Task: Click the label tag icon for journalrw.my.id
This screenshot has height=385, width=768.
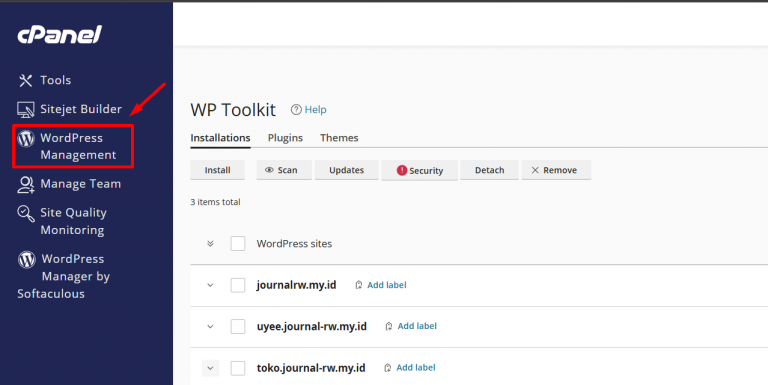Action: [x=359, y=285]
